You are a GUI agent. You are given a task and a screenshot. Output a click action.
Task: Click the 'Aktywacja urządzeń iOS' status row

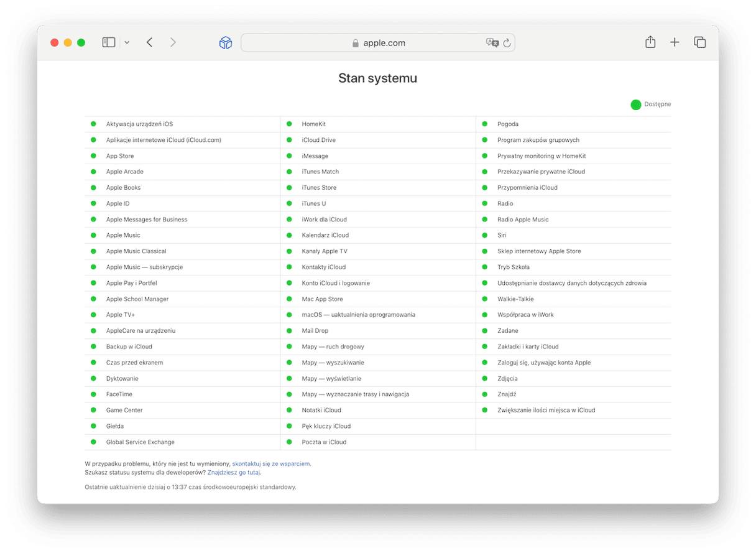pos(182,124)
